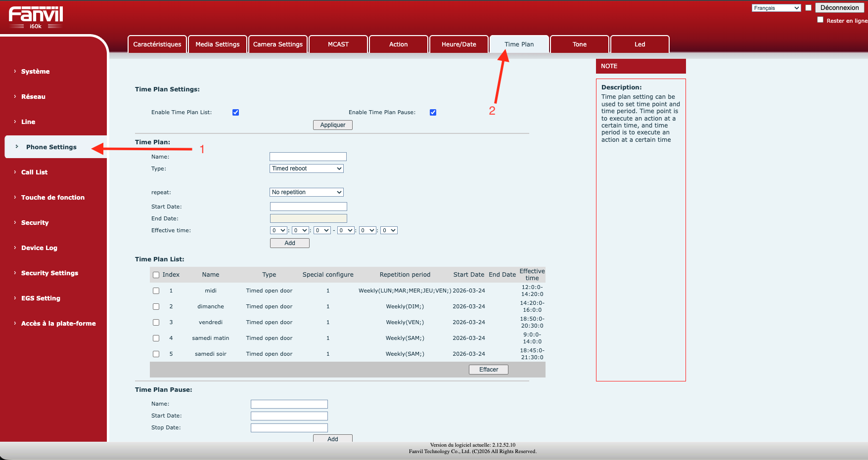
Task: Disable the Enable Time Plan List checkbox
Action: coord(236,113)
